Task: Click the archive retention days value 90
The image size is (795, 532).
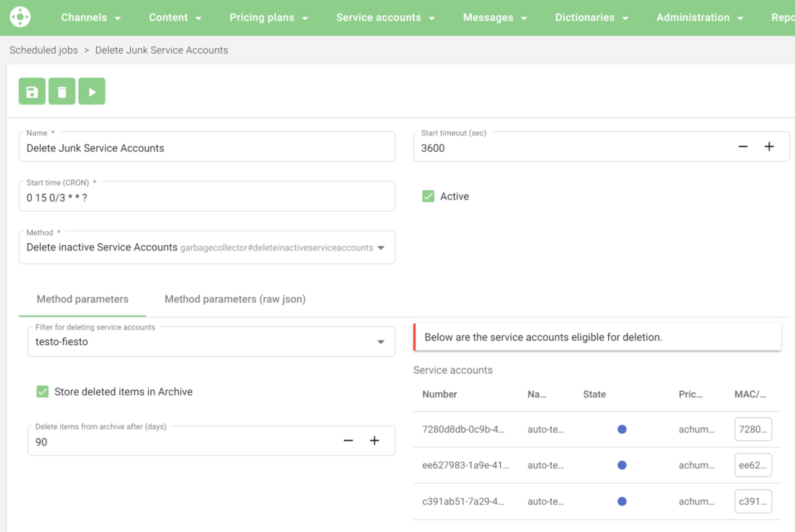Action: click(x=41, y=442)
